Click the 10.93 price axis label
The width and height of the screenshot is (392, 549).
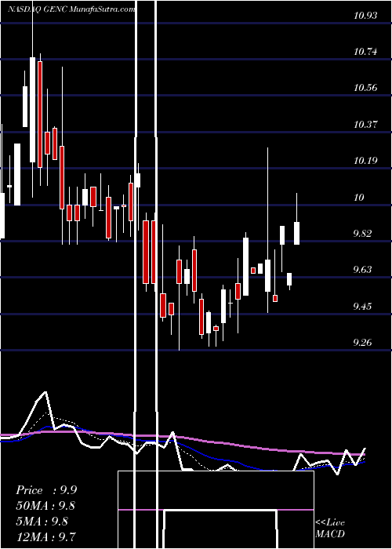(x=365, y=16)
